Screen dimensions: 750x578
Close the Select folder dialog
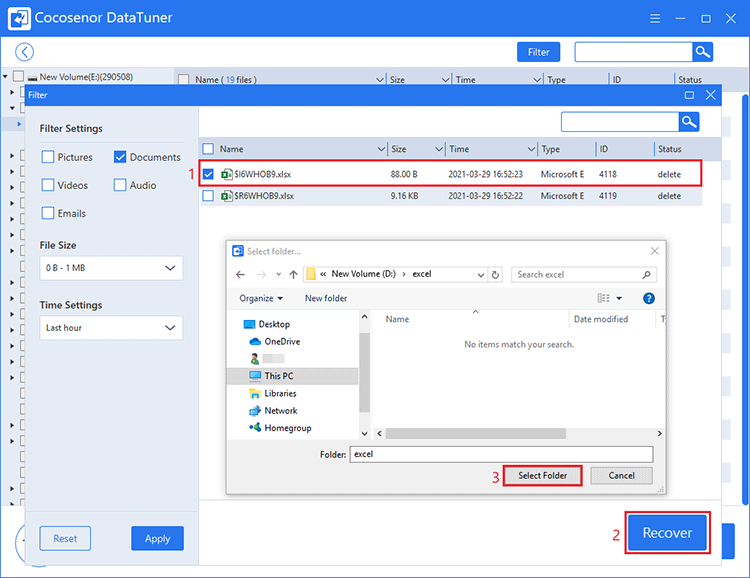[x=655, y=251]
